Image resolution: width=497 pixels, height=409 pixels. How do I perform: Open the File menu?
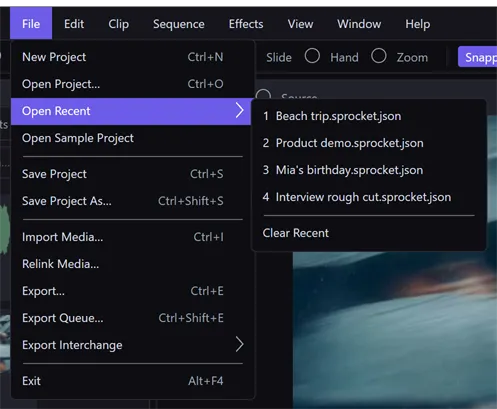pyautogui.click(x=31, y=24)
